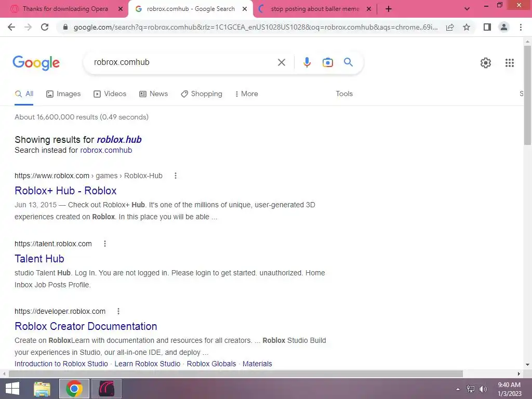
Task: Clear the search box with the X
Action: click(x=281, y=62)
